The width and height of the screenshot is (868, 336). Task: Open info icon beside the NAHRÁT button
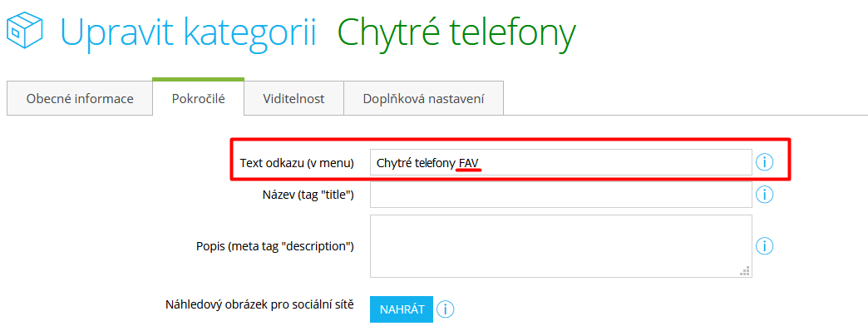[x=445, y=309]
